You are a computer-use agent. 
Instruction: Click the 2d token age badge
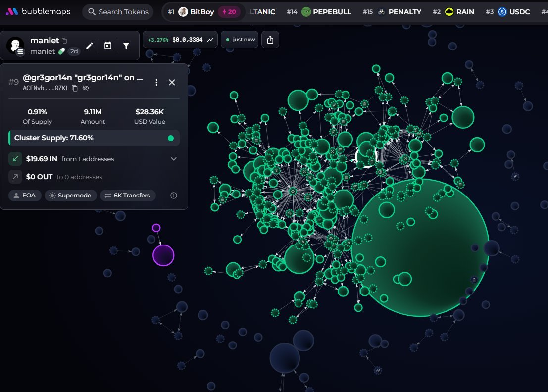[x=74, y=51]
